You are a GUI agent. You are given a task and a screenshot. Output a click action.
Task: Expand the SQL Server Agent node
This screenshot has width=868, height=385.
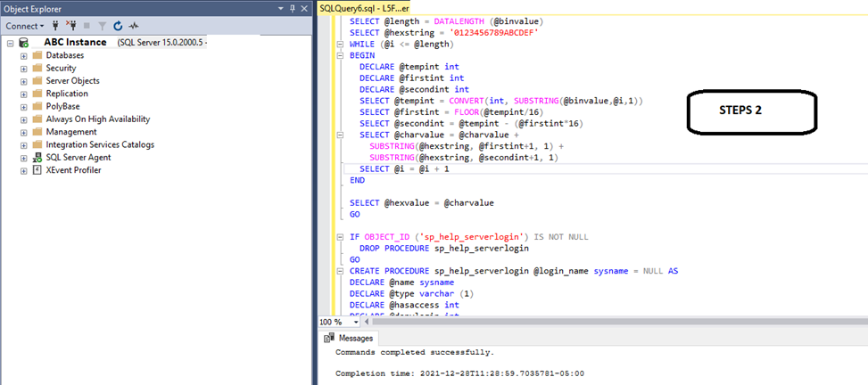tap(24, 158)
